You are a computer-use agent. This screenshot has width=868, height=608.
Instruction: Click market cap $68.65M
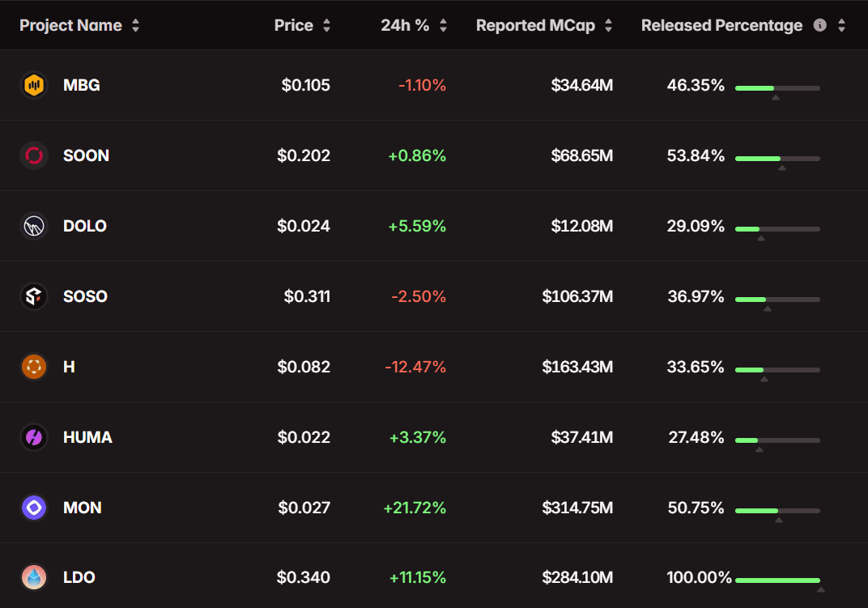coord(582,155)
